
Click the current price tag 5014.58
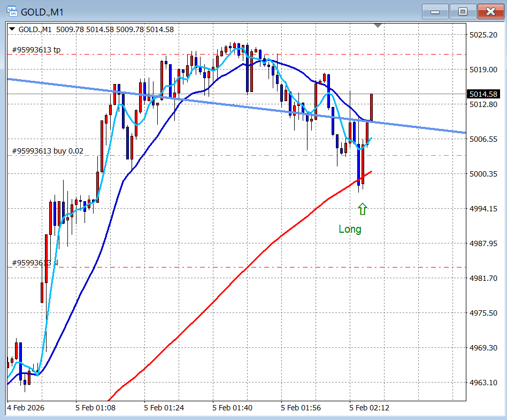(x=483, y=94)
